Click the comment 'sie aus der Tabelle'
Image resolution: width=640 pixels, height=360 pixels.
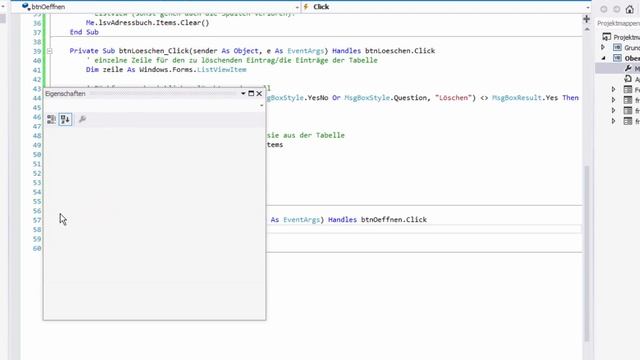pyautogui.click(x=306, y=136)
